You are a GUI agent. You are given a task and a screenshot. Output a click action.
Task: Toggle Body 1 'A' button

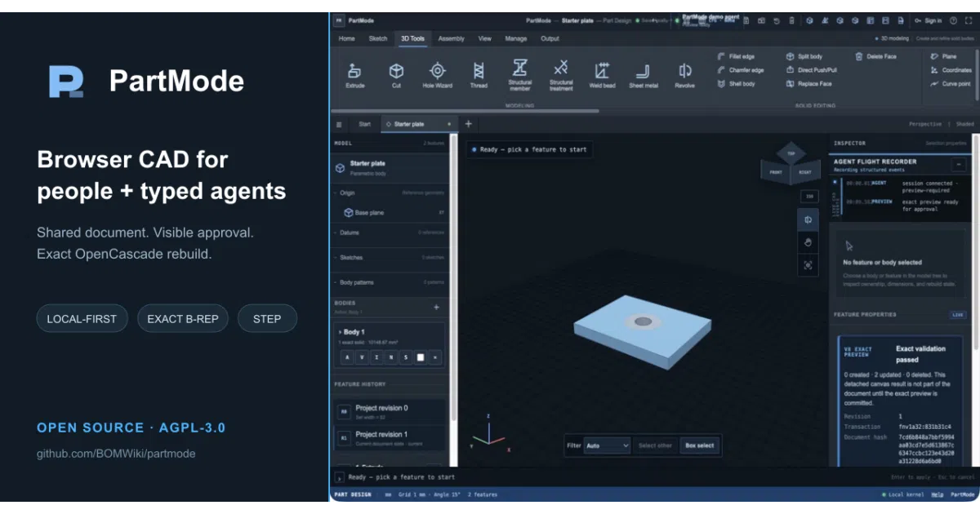coord(346,357)
